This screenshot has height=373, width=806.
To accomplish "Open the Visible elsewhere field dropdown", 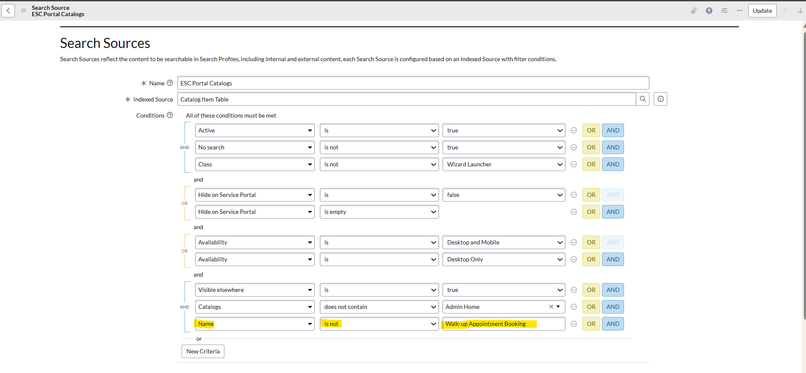I will coord(255,290).
